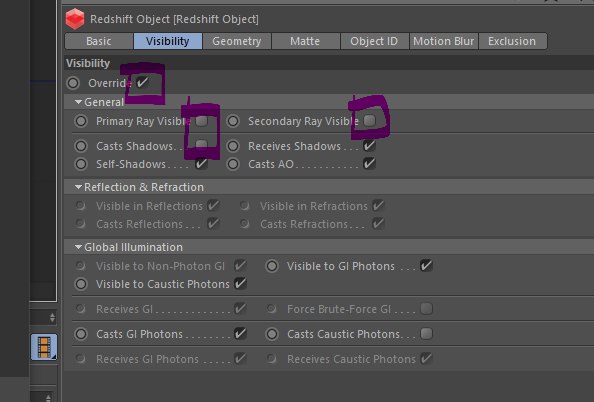
Task: Click animation dot beside Casts Caustic Photons
Action: pos(272,334)
